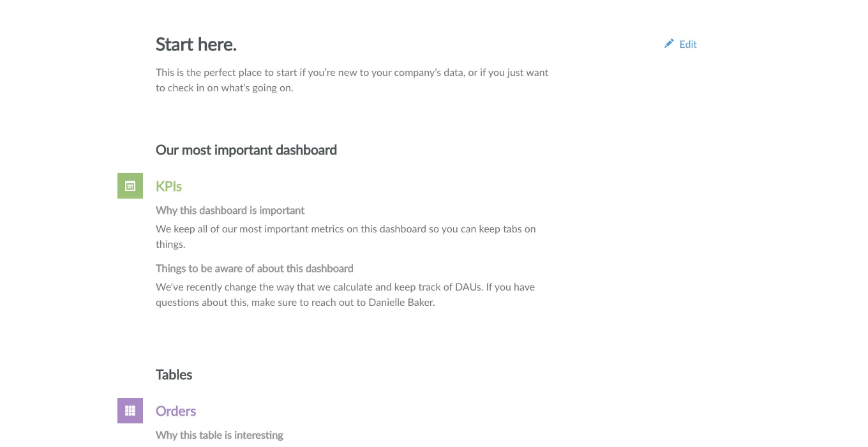This screenshot has height=447, width=868.
Task: Click the green KPIs dashboard icon
Action: tap(130, 186)
